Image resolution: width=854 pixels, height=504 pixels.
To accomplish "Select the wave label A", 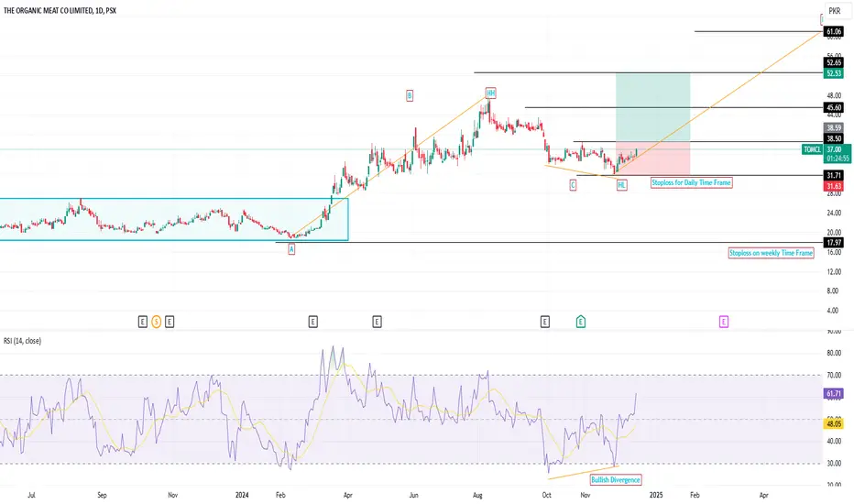I will tap(291, 249).
